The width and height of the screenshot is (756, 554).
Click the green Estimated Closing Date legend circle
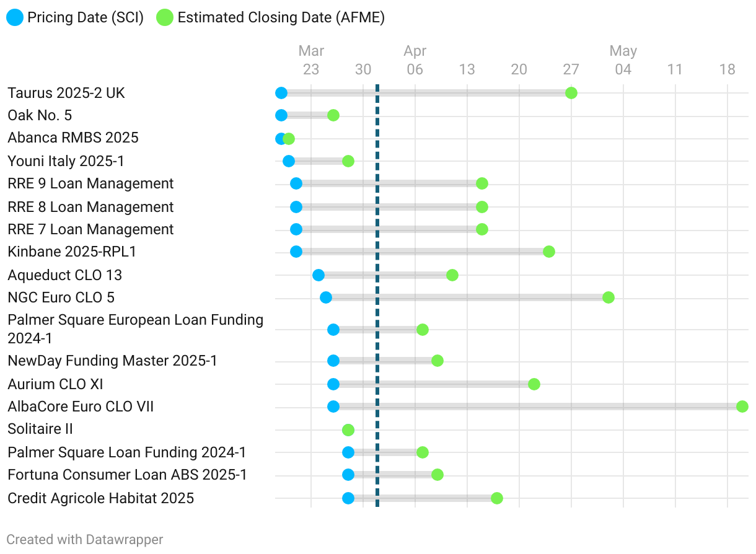(x=165, y=17)
